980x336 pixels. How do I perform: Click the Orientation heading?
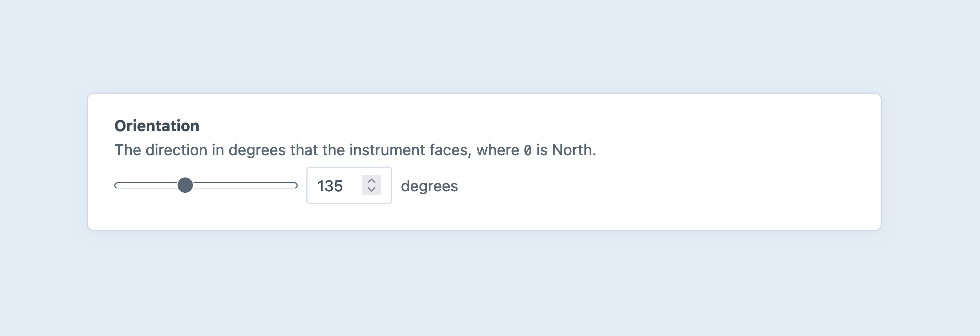[157, 126]
